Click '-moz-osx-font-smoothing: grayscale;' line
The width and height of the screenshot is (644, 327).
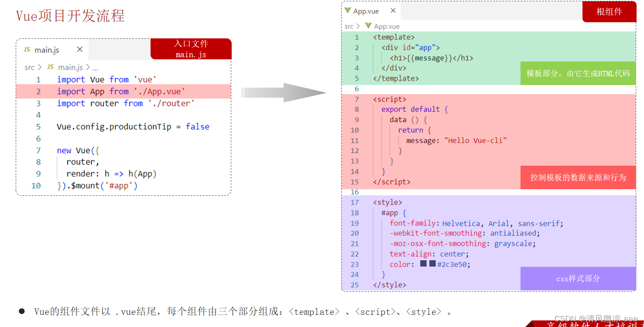463,244
